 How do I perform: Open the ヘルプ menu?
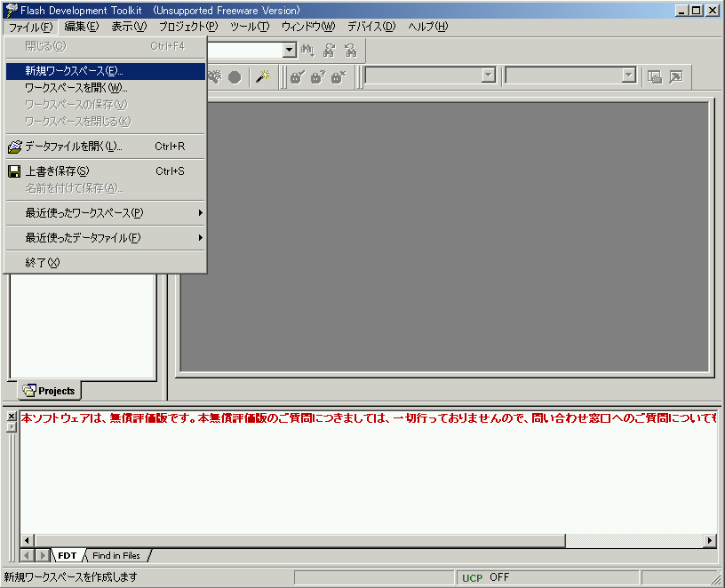coord(427,27)
